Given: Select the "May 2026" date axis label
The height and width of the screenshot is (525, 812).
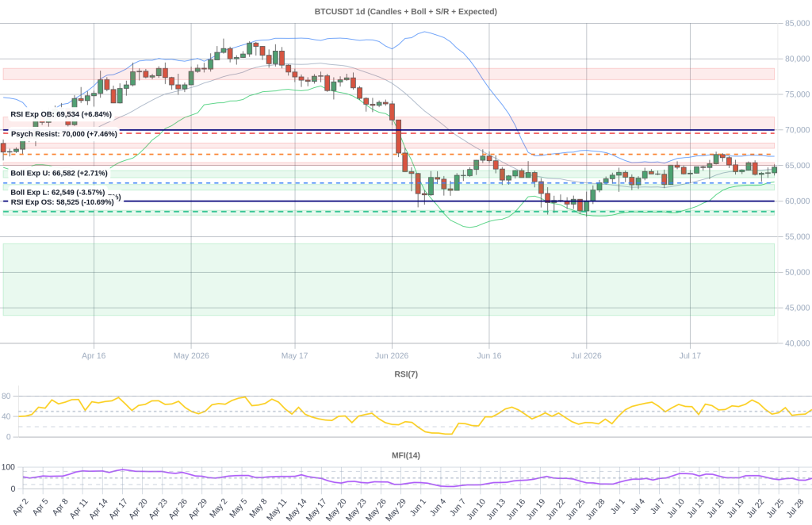Looking at the screenshot, I should tap(191, 356).
